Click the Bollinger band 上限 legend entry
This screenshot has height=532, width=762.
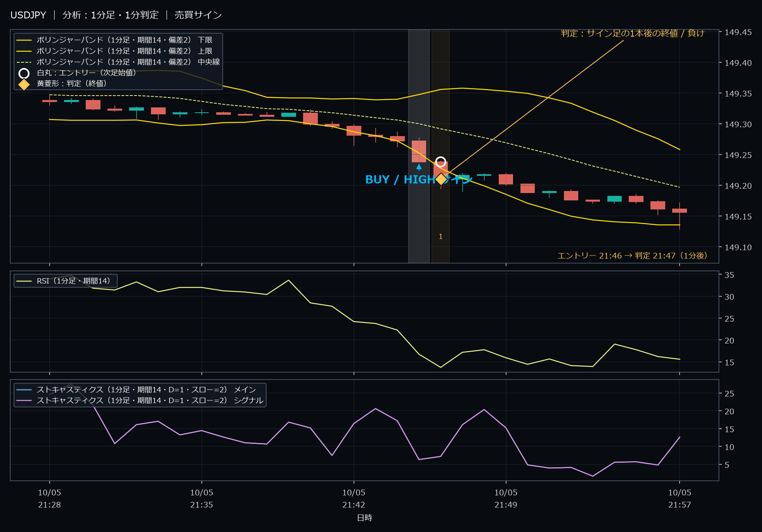pos(114,51)
